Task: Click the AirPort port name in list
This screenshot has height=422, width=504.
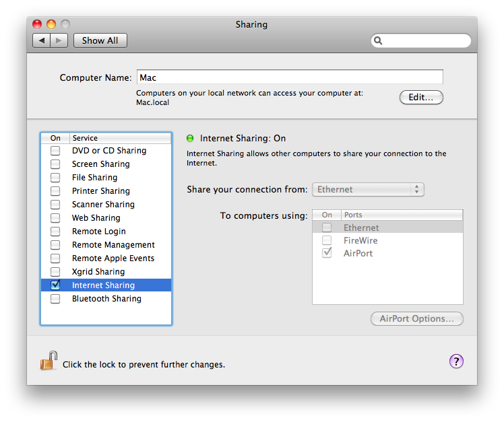Action: coord(358,253)
